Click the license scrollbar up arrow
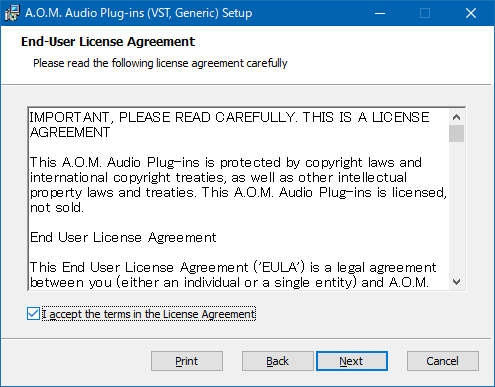The width and height of the screenshot is (495, 387). [456, 117]
